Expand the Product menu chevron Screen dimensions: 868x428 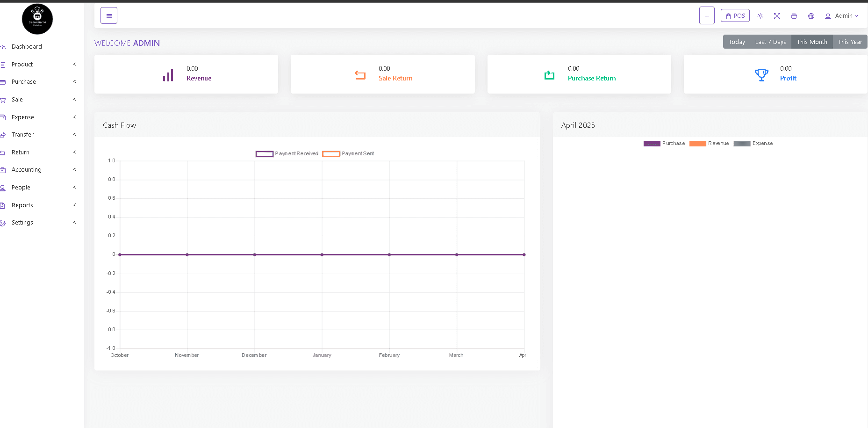click(74, 64)
